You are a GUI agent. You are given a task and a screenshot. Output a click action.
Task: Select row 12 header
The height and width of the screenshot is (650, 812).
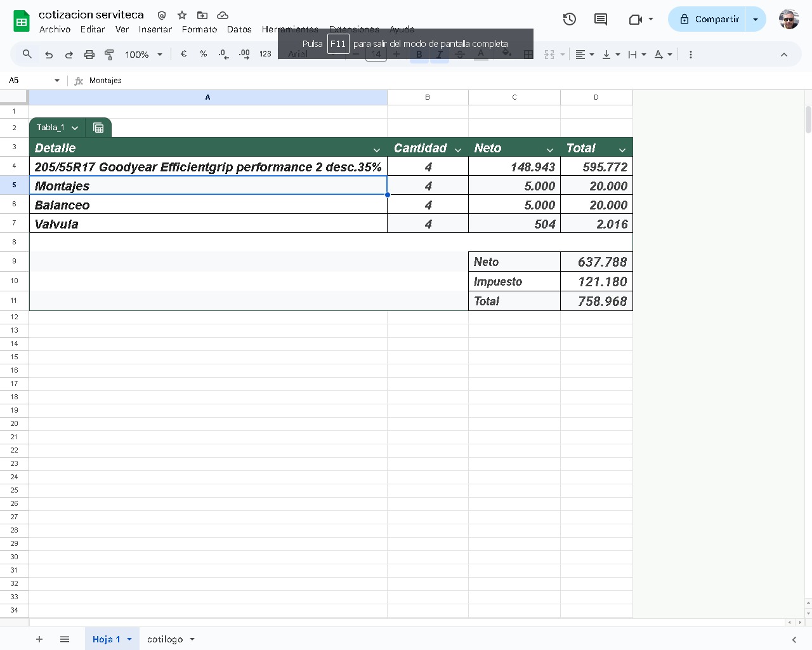tap(14, 317)
